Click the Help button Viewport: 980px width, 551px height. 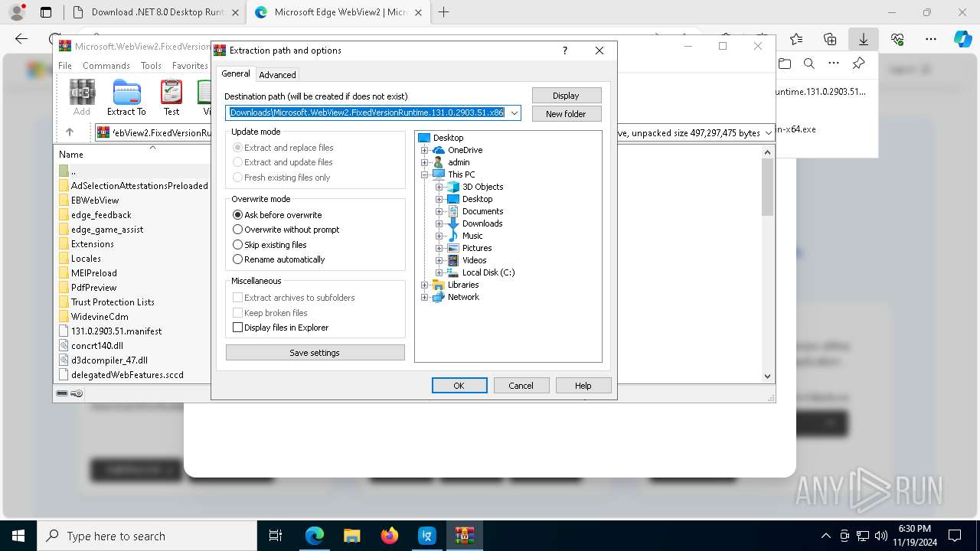pos(583,386)
